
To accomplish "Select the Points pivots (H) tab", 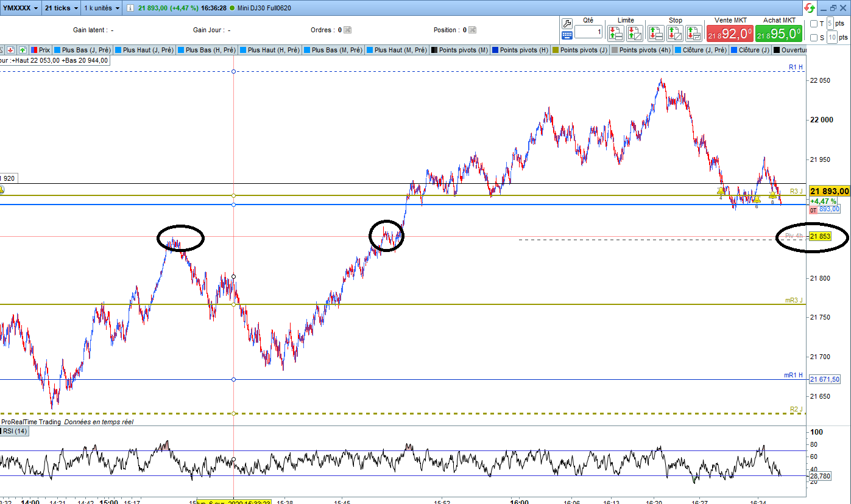I will pyautogui.click(x=520, y=50).
